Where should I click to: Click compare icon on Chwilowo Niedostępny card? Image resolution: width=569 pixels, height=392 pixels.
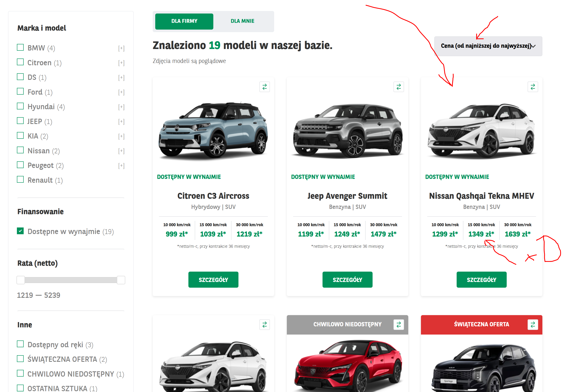(398, 325)
